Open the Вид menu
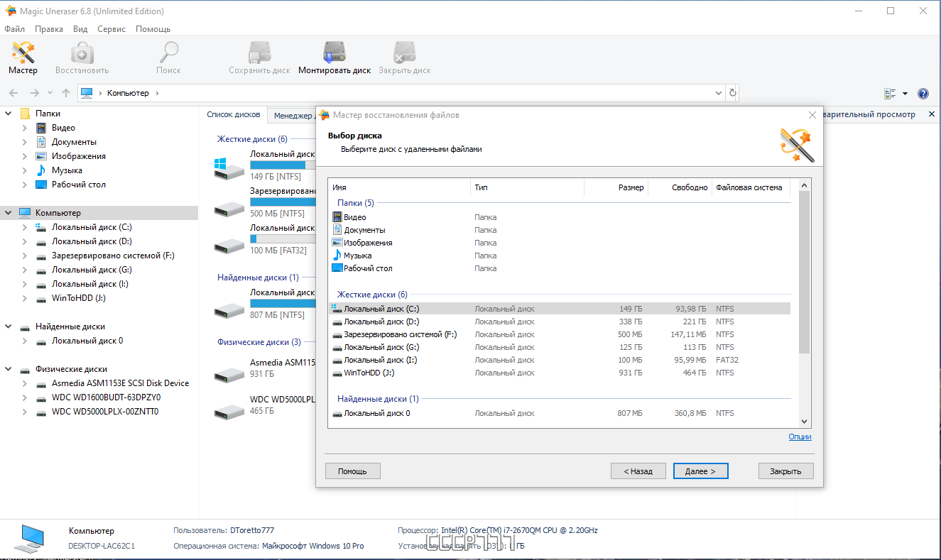The height and width of the screenshot is (560, 941). [80, 29]
